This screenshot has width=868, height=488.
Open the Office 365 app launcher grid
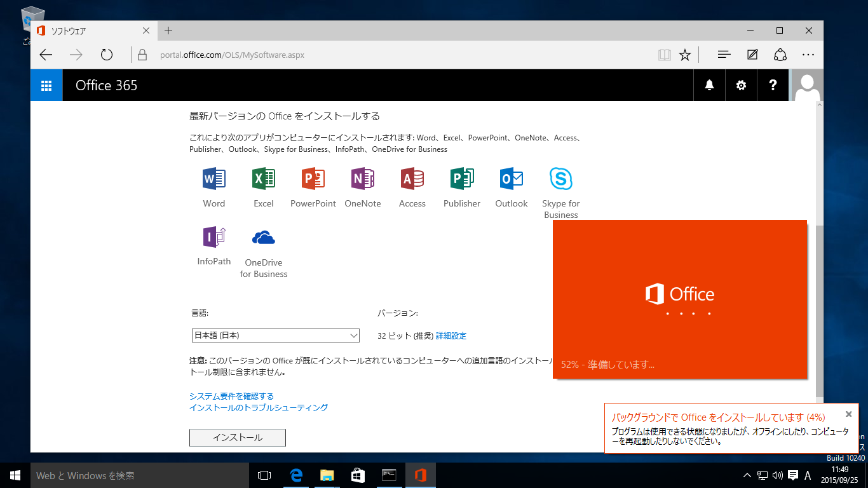46,85
